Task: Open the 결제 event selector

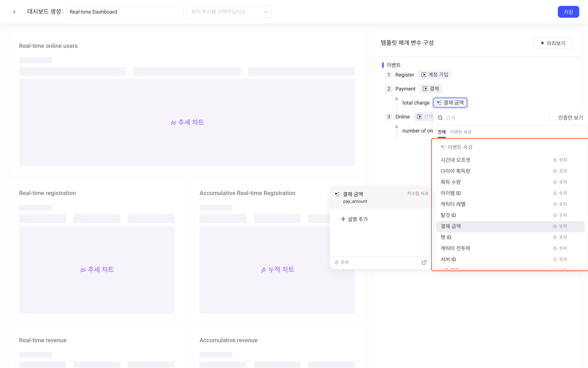Action: [431, 89]
